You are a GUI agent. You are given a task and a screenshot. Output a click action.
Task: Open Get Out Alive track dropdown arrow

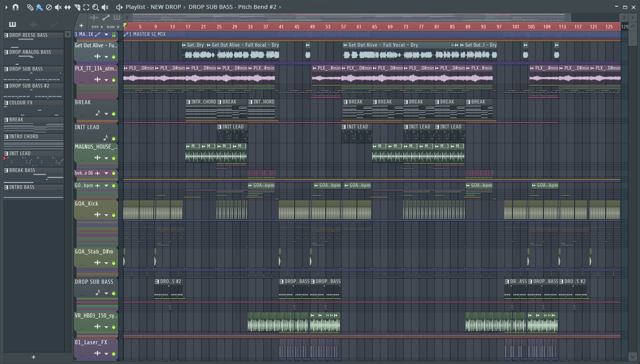(106, 57)
